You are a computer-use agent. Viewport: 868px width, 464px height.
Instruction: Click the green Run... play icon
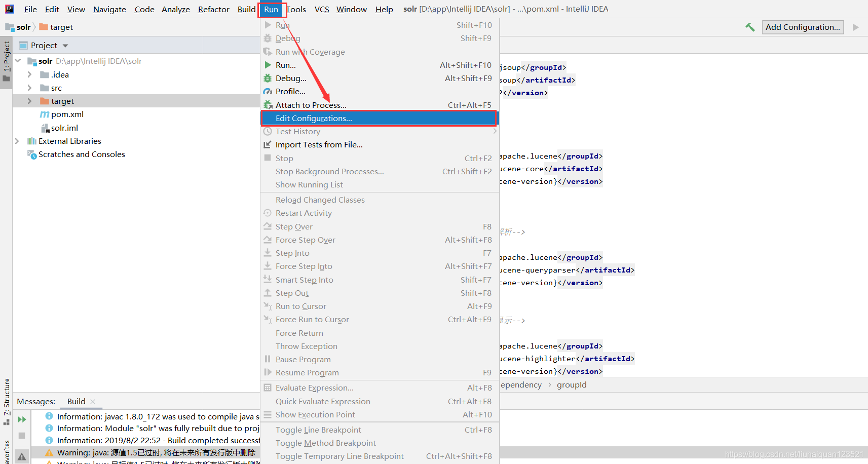click(x=268, y=65)
